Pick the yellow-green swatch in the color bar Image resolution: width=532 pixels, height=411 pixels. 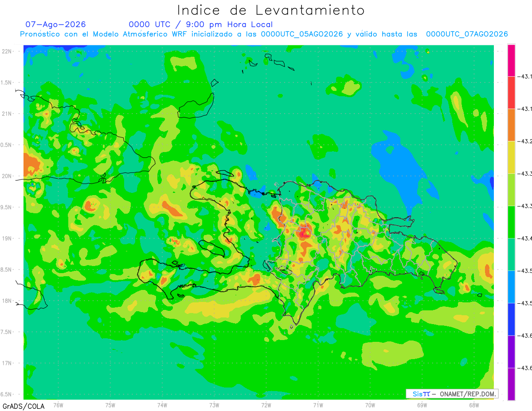[x=511, y=190]
